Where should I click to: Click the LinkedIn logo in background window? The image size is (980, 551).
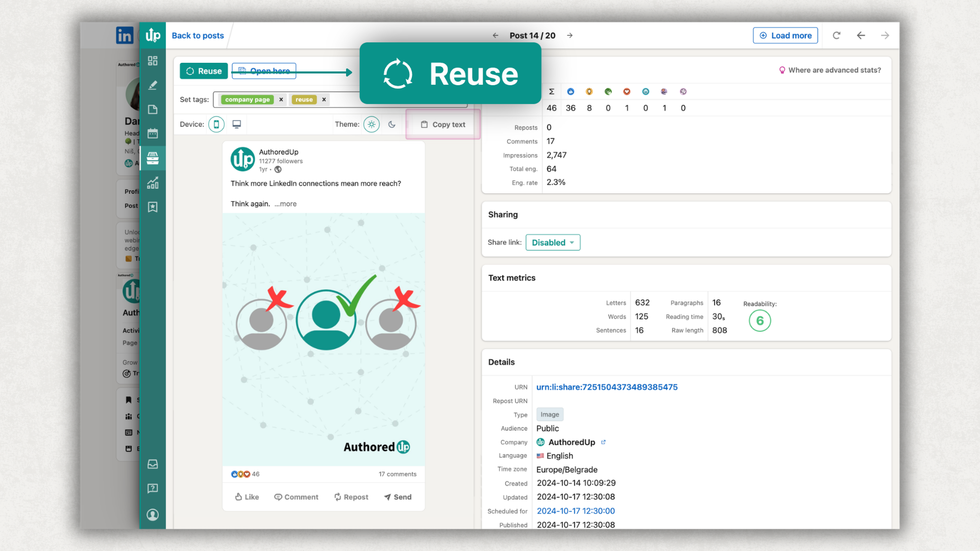pos(125,35)
